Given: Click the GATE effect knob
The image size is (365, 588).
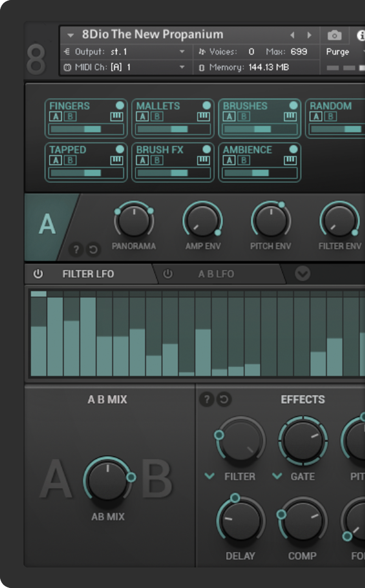Looking at the screenshot, I should (303, 441).
